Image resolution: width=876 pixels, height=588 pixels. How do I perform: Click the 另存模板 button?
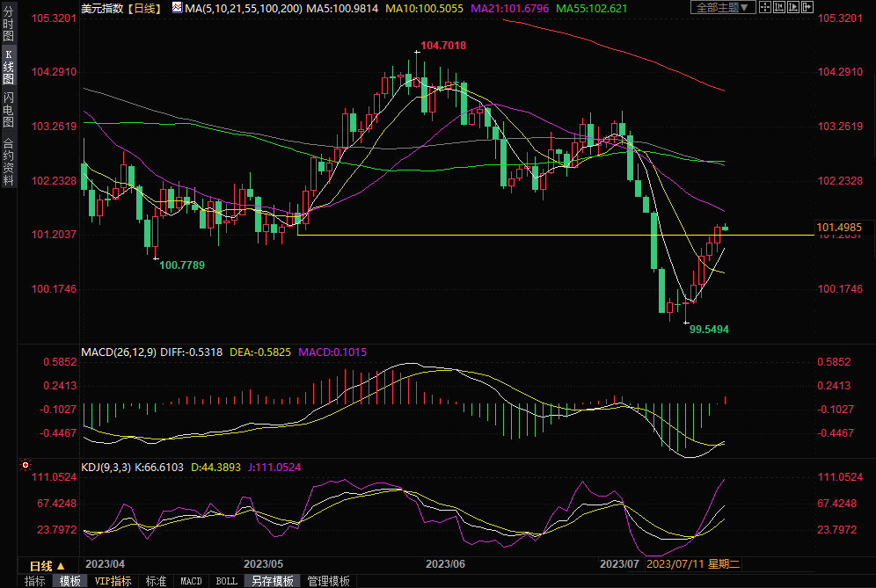[273, 581]
